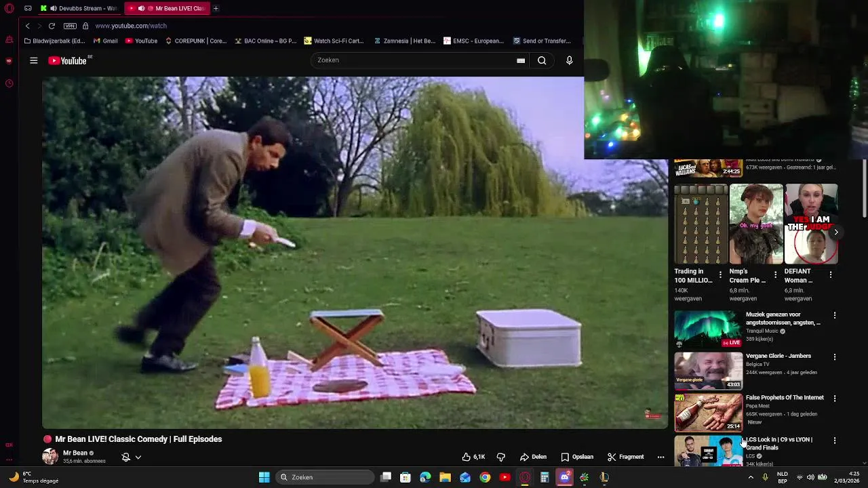This screenshot has height=488, width=868.
Task: Click the page vertical scrollbar
Action: 864,190
